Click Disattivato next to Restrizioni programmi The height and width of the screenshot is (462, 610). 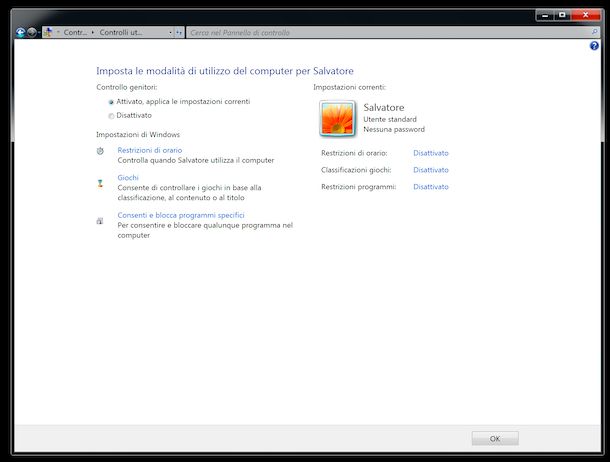point(431,187)
